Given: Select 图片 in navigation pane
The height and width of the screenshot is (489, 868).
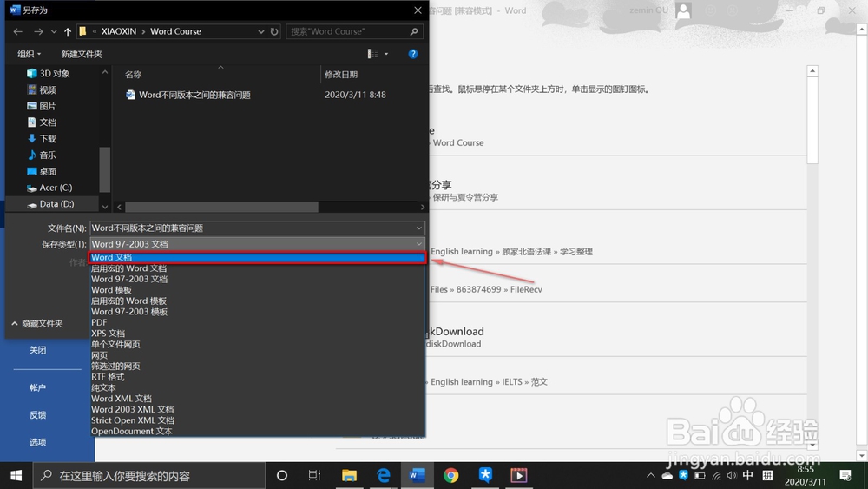Looking at the screenshot, I should click(42, 106).
